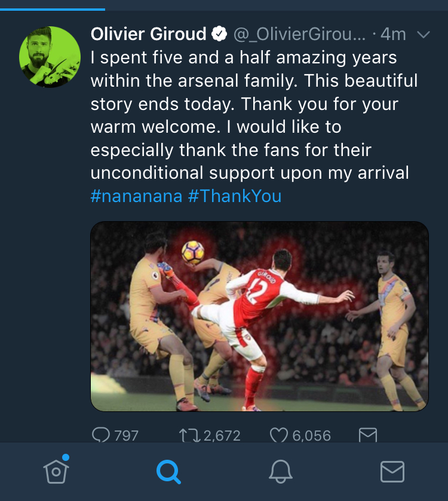Tap the 797 replies count
Image resolution: width=448 pixels, height=501 pixels.
126,436
